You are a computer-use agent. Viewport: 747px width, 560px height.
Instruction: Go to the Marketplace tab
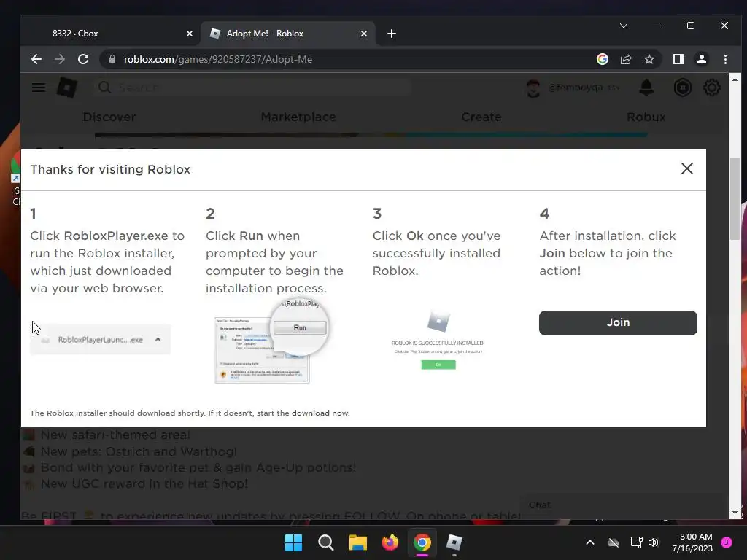(298, 117)
